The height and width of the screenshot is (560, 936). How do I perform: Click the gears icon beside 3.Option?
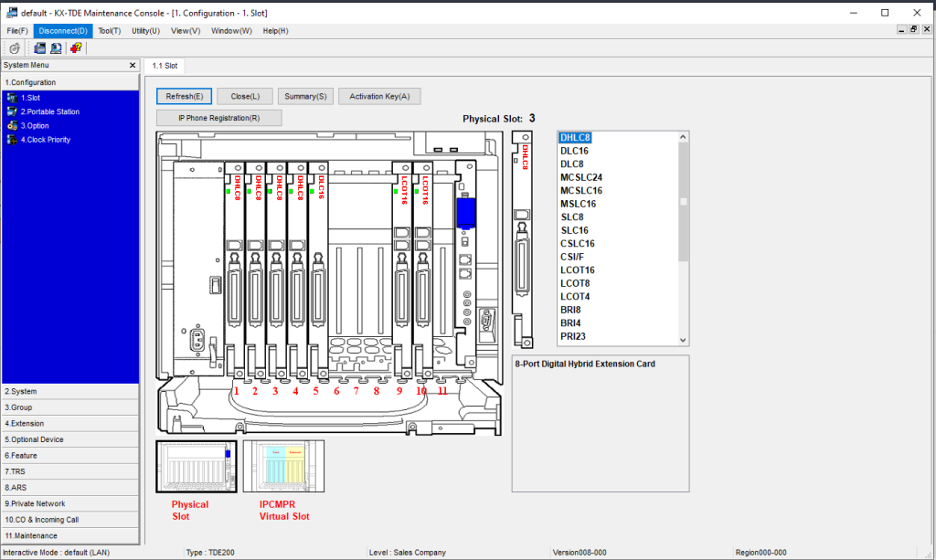[x=12, y=126]
